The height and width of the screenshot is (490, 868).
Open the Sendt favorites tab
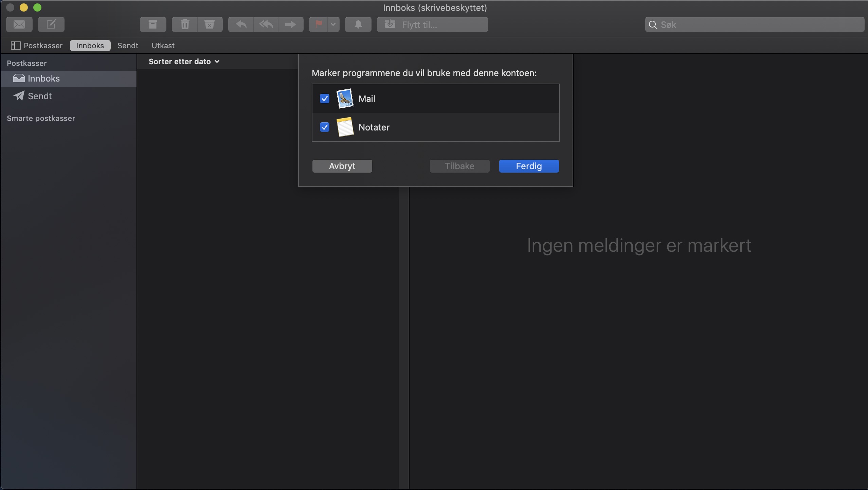[128, 46]
